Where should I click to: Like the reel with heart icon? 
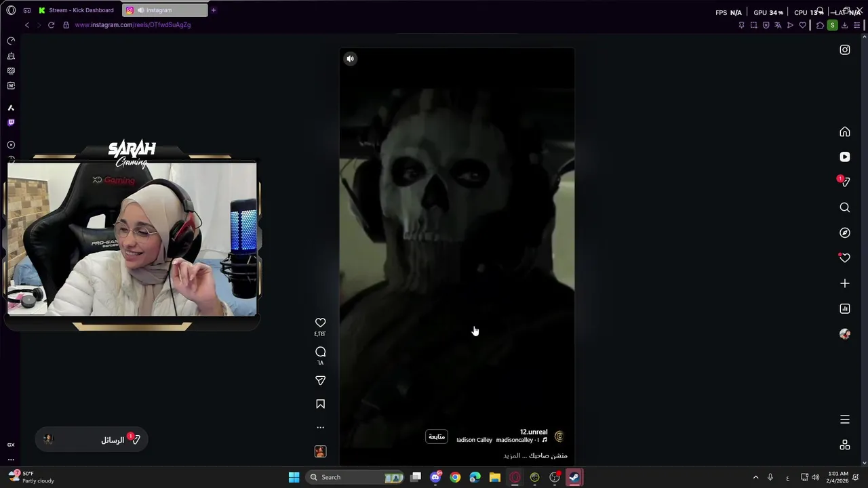pyautogui.click(x=320, y=323)
